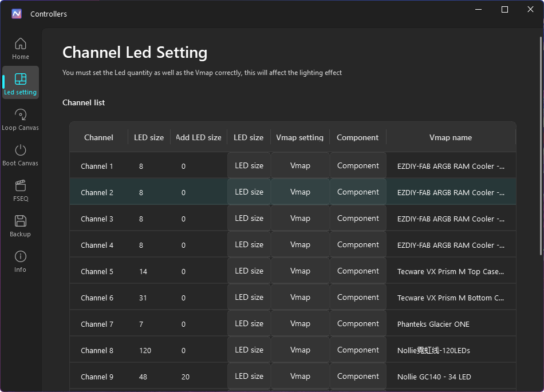Open Boot Canvas power icon
Viewport: 544px width, 392px height.
(21, 150)
